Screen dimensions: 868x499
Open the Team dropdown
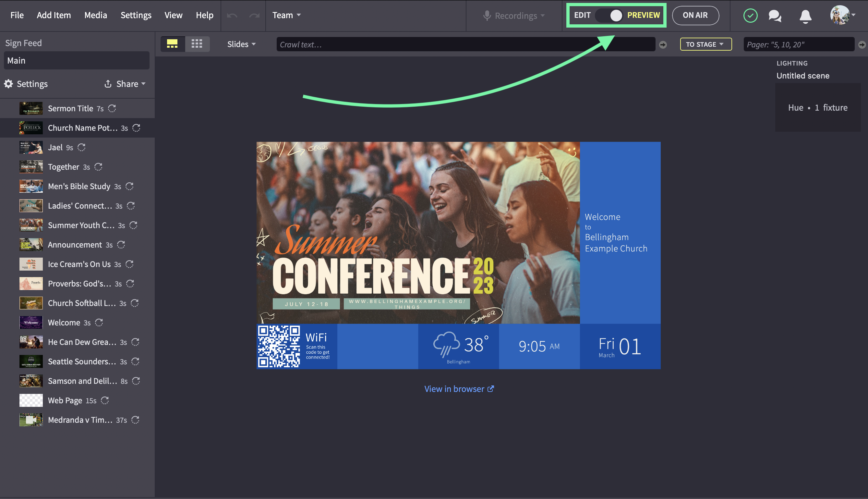tap(286, 15)
